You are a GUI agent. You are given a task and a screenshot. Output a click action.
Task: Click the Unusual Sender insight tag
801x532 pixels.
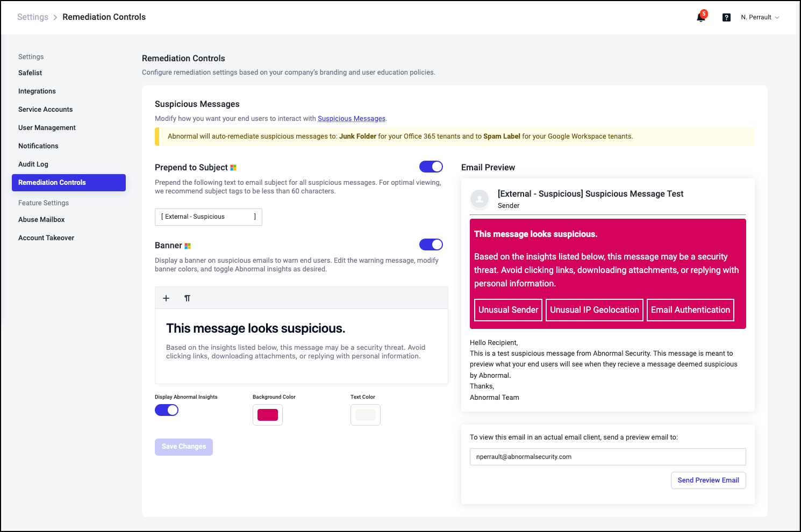508,310
